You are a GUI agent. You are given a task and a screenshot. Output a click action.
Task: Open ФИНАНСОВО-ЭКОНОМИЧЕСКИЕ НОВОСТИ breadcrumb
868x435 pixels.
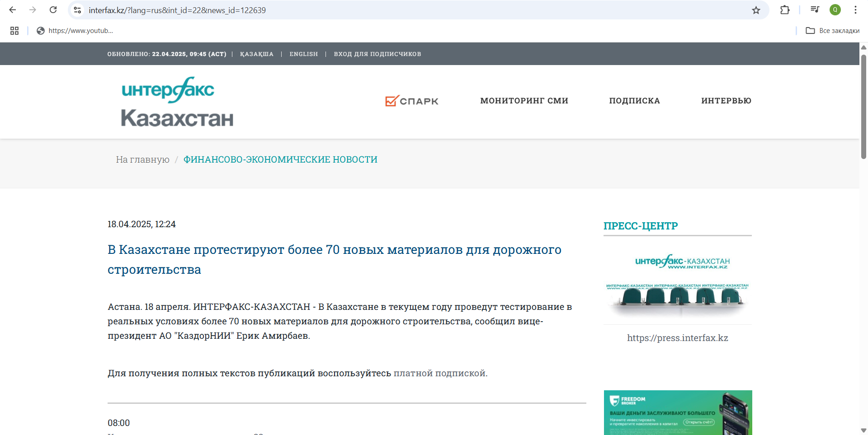click(280, 159)
